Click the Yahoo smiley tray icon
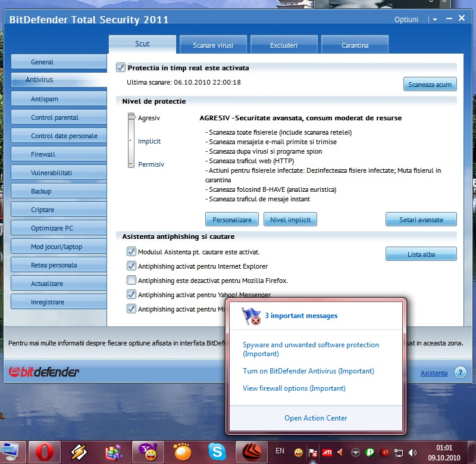The width and height of the screenshot is (476, 464). (x=299, y=453)
